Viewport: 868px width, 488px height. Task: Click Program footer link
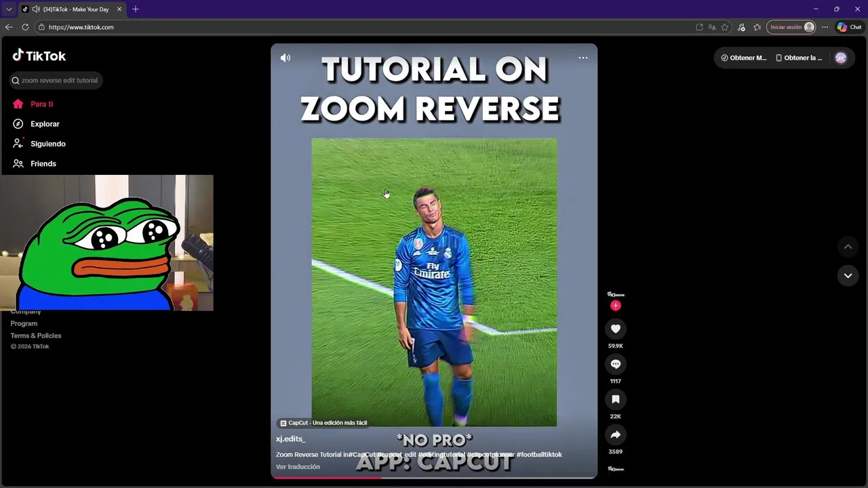24,323
